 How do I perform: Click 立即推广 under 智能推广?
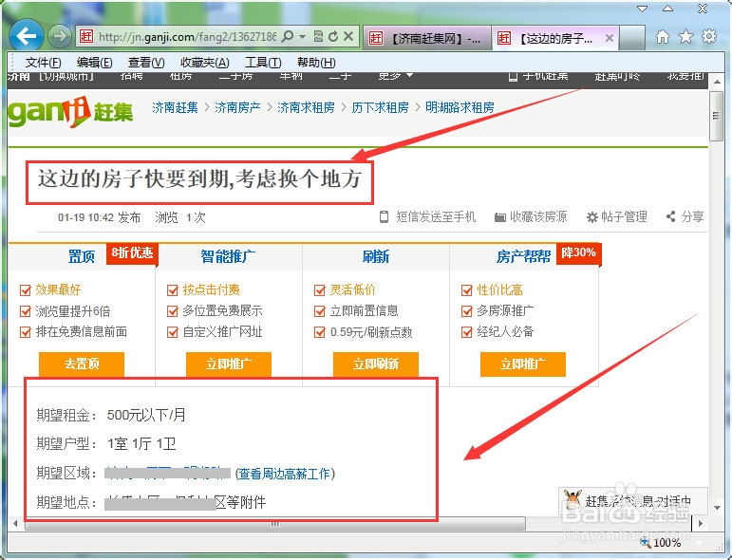(x=229, y=364)
